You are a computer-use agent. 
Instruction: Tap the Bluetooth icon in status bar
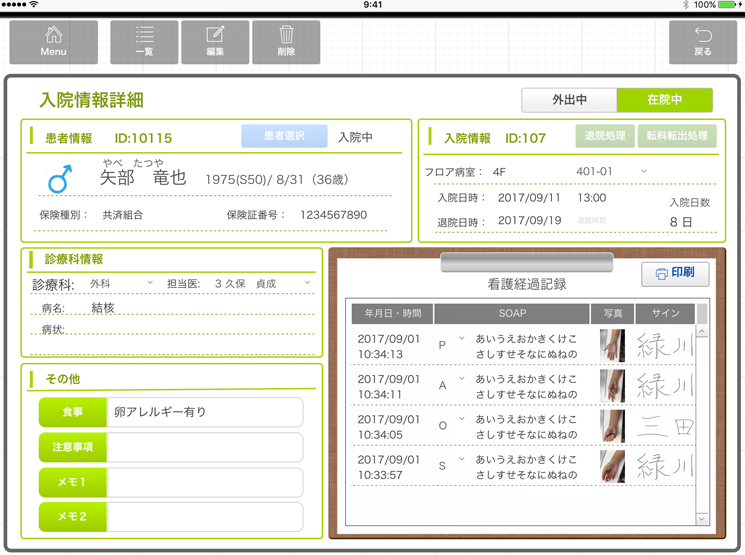click(x=685, y=5)
